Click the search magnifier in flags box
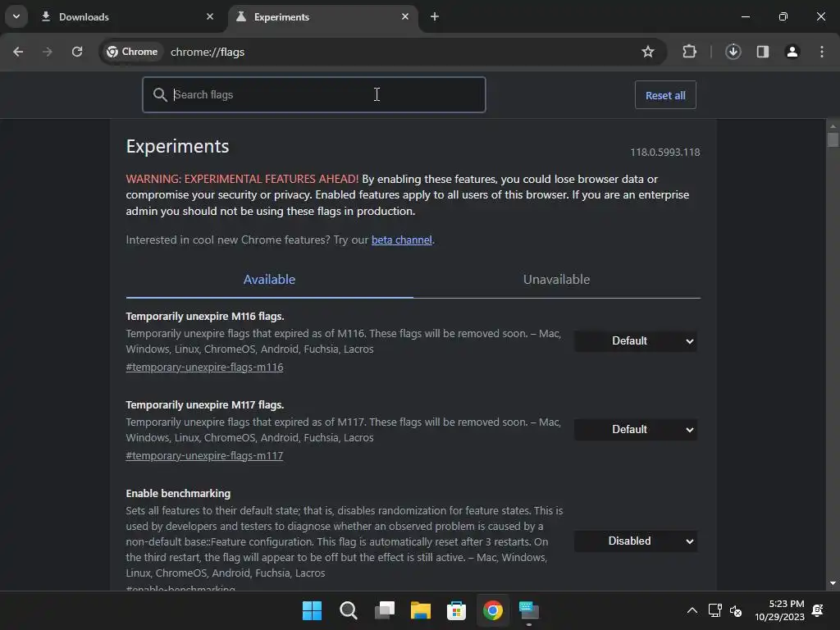This screenshot has height=630, width=840. coord(160,95)
